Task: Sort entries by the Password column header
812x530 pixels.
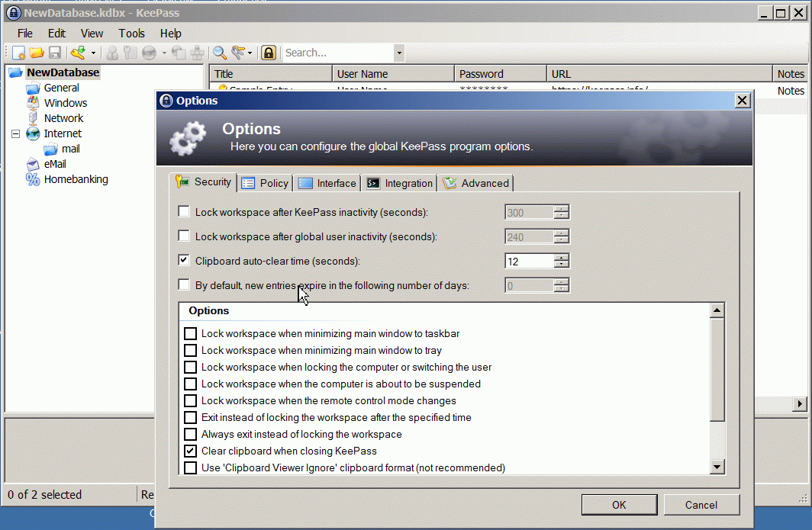Action: [x=501, y=73]
